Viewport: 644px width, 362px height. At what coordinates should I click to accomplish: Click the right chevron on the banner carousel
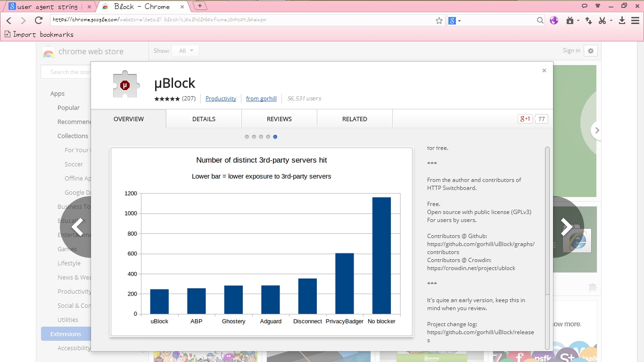tap(597, 131)
